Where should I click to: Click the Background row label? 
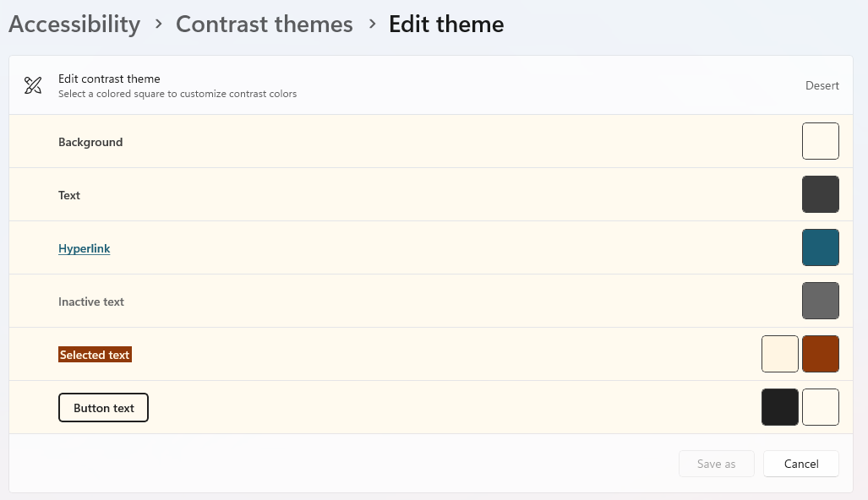[90, 142]
